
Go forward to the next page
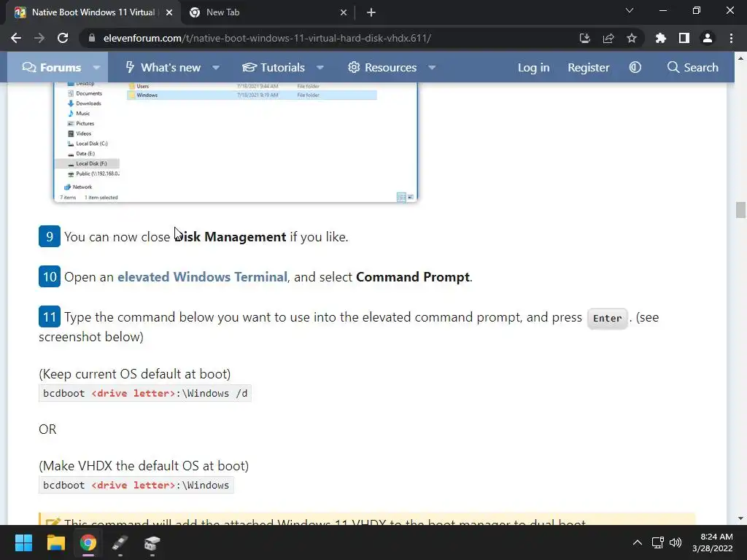click(x=39, y=38)
